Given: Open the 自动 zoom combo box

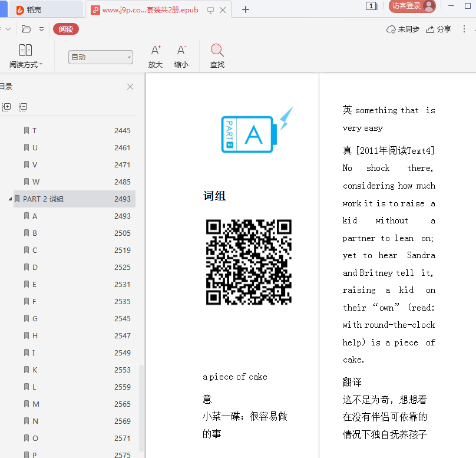Looking at the screenshot, I should (x=101, y=57).
